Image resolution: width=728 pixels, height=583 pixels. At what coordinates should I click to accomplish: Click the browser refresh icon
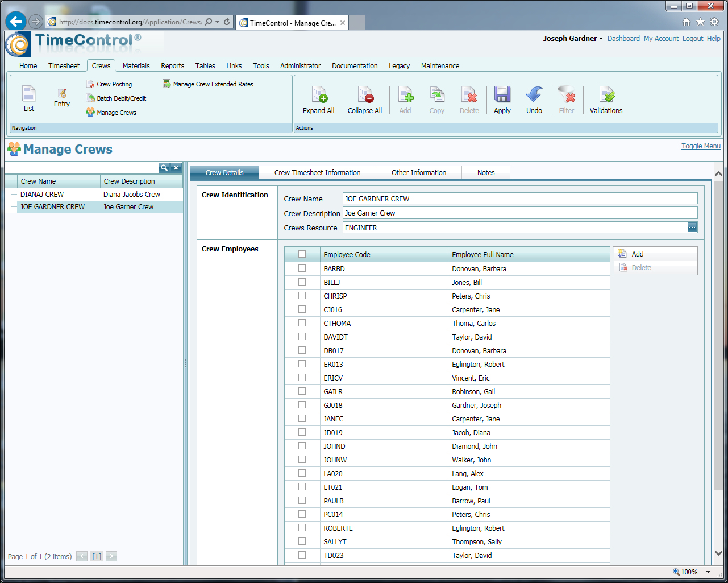227,22
